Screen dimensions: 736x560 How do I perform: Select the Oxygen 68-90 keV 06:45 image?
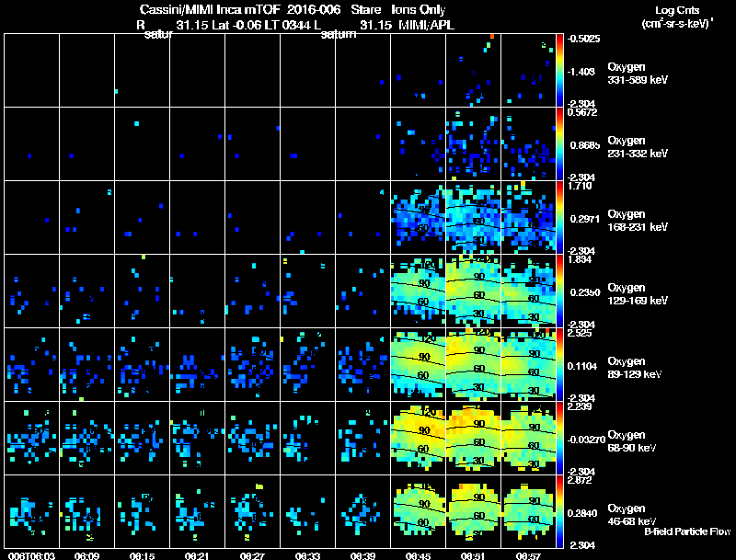pyautogui.click(x=418, y=438)
